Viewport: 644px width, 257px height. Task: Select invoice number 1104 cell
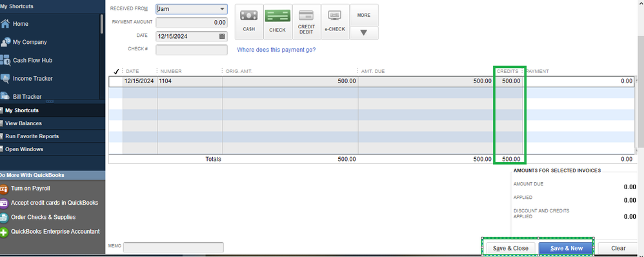pos(190,81)
